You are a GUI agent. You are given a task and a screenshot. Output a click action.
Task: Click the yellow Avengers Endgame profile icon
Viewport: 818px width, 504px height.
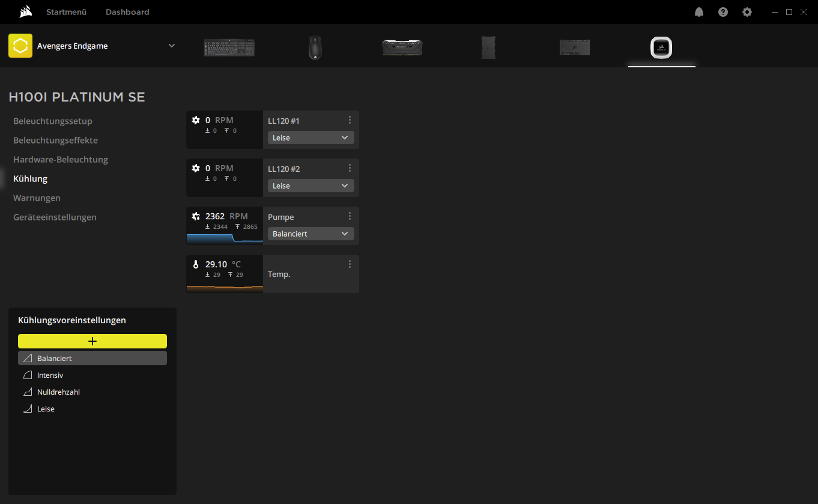tap(20, 46)
